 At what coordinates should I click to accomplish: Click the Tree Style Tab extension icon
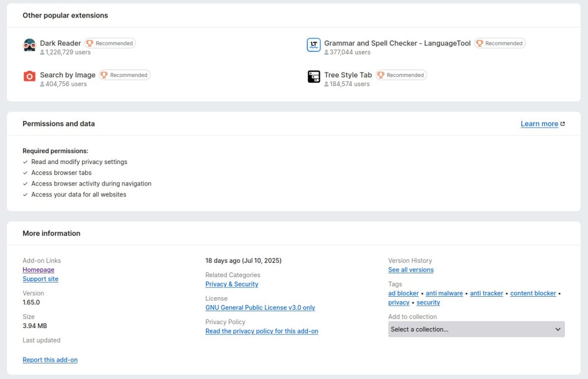314,76
